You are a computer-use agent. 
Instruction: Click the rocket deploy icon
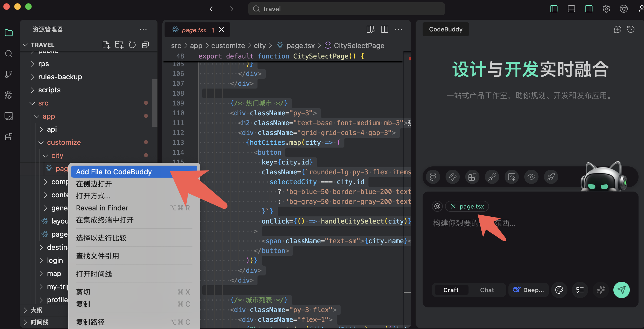[x=551, y=177]
